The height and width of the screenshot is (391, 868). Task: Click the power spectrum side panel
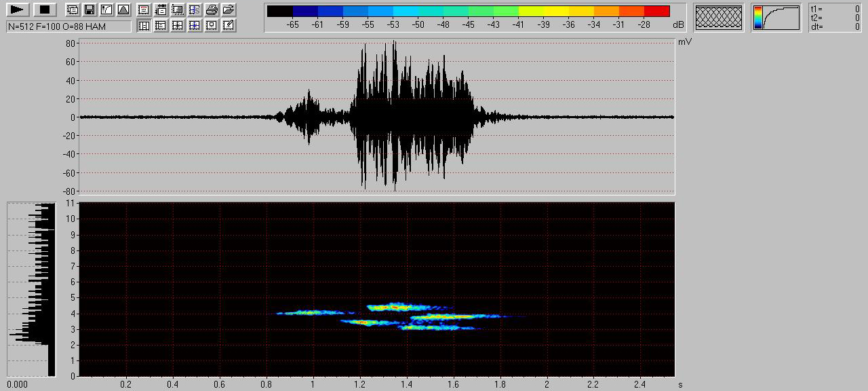pyautogui.click(x=31, y=288)
